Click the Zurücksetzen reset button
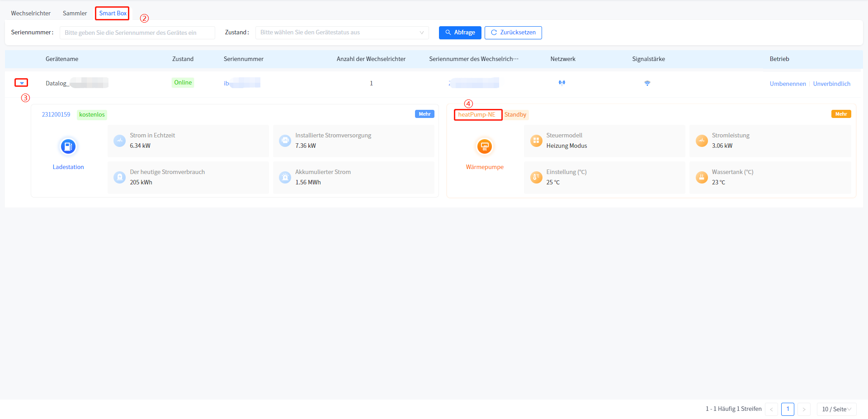 tap(513, 33)
